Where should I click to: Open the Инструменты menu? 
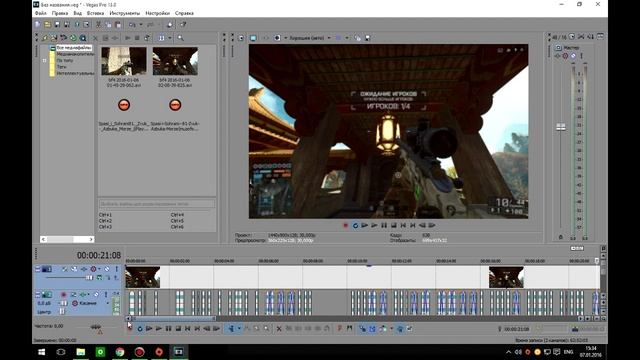(x=124, y=13)
